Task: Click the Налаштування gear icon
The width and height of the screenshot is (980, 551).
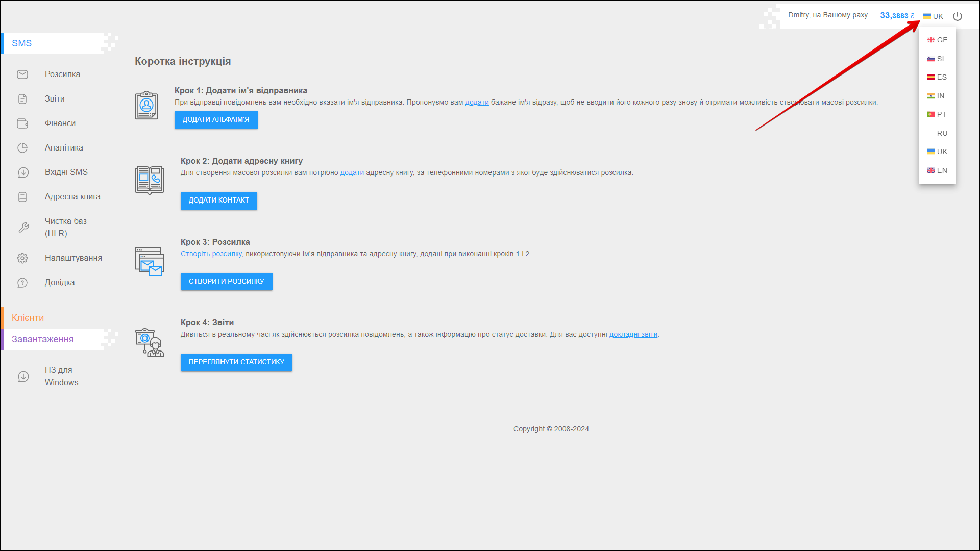Action: point(22,258)
